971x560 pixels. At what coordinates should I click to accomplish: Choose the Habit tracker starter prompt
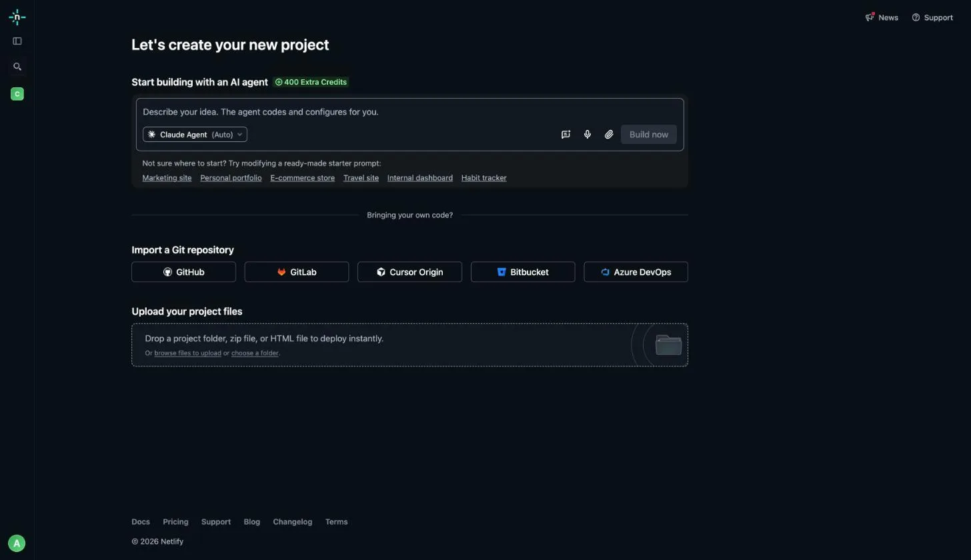click(483, 178)
